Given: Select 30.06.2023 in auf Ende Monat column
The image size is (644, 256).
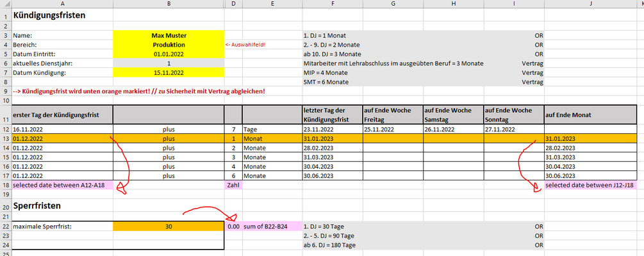Looking at the screenshot, I should (590, 176).
